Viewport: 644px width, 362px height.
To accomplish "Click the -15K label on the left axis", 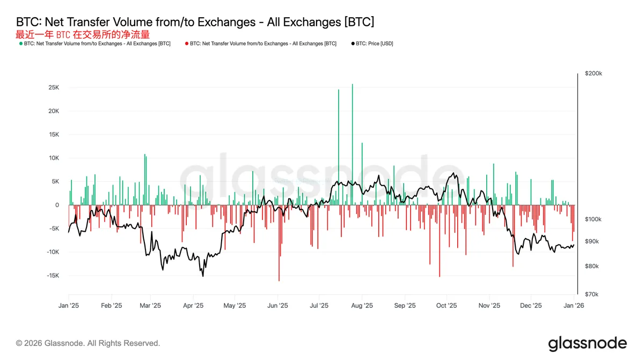I will (x=51, y=276).
